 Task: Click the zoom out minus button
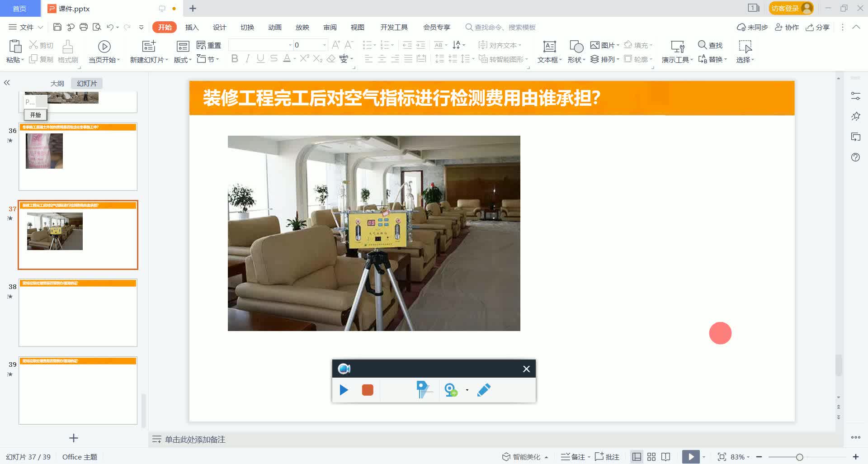pyautogui.click(x=759, y=457)
